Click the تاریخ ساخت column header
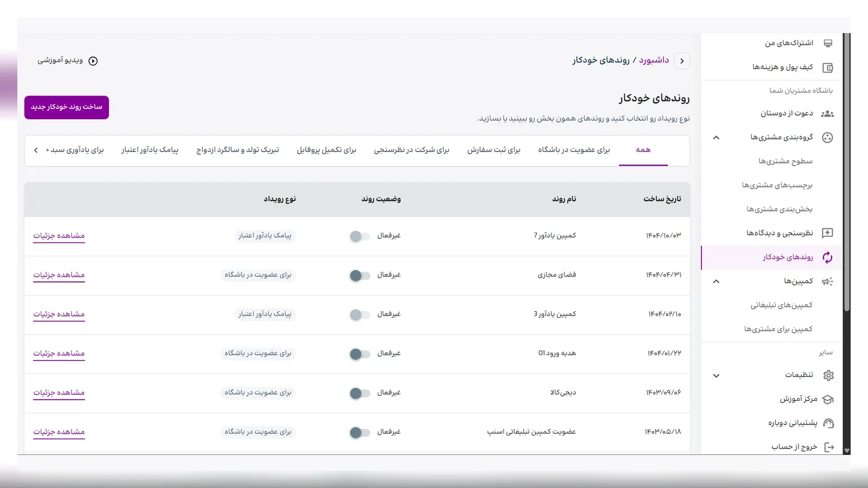The height and width of the screenshot is (488, 868). pyautogui.click(x=662, y=199)
